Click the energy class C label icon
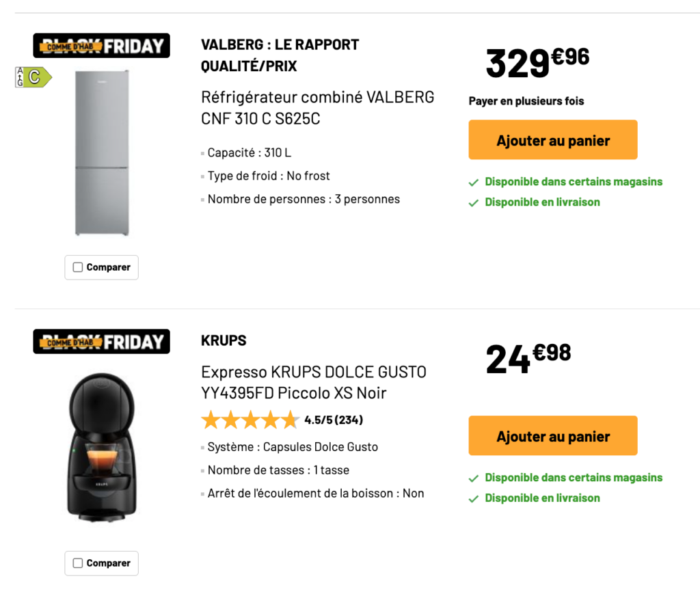The height and width of the screenshot is (594, 700). point(33,77)
